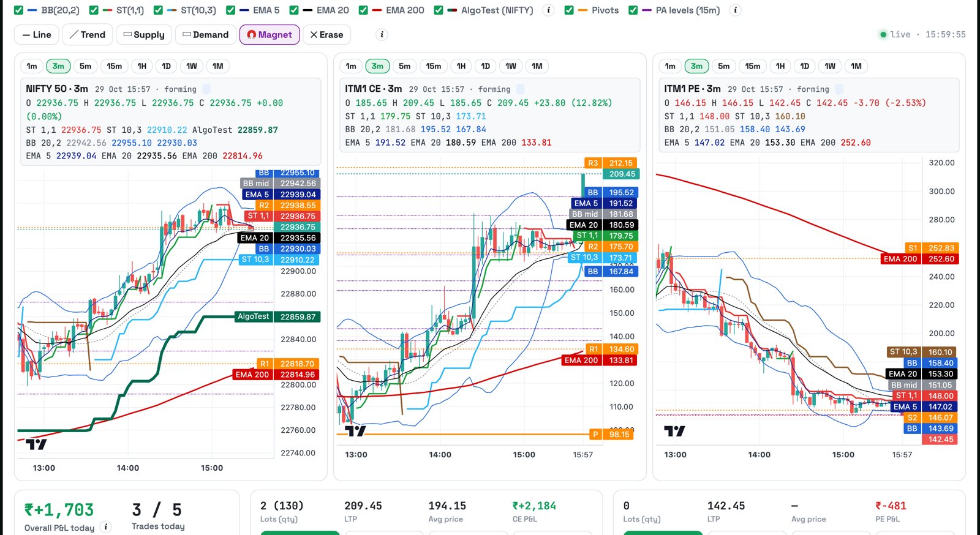The image size is (980, 535).
Task: Choose 1M (month) timeframe on the ITM1 PE chart
Action: pos(856,66)
